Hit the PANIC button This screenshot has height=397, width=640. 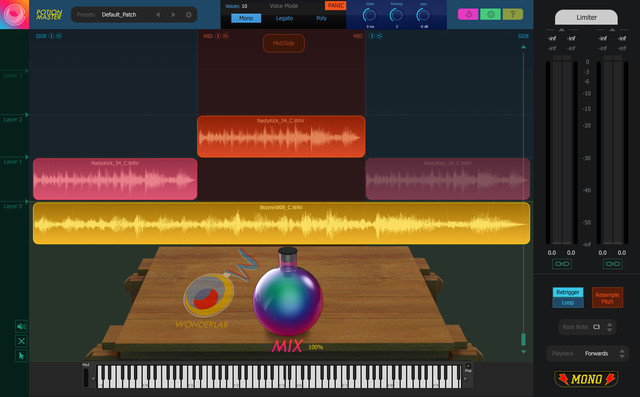tap(336, 6)
